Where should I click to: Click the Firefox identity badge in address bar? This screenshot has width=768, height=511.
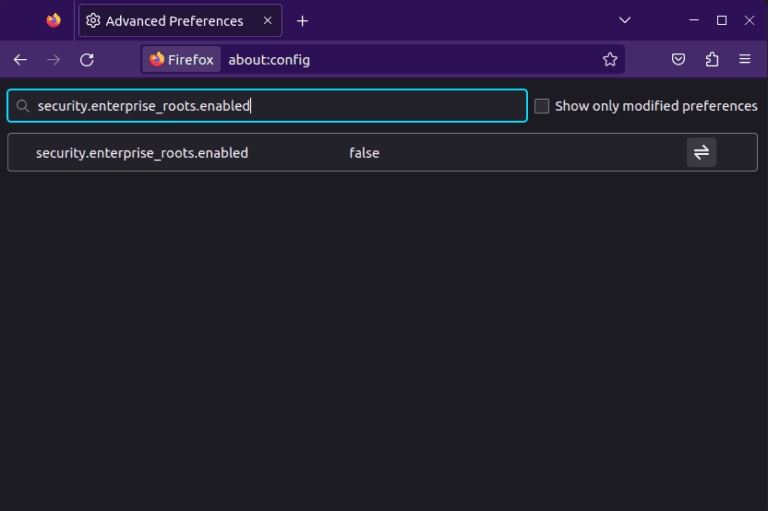pyautogui.click(x=182, y=60)
